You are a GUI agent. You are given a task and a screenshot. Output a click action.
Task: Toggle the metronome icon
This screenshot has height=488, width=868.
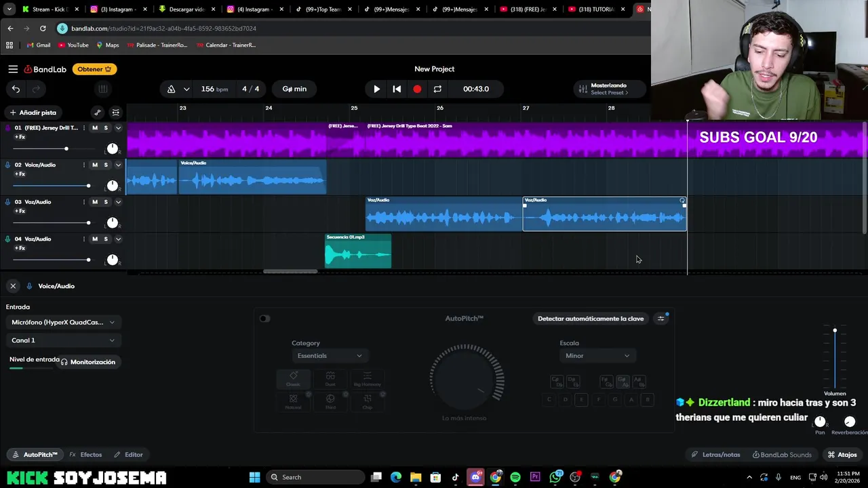pos(171,89)
